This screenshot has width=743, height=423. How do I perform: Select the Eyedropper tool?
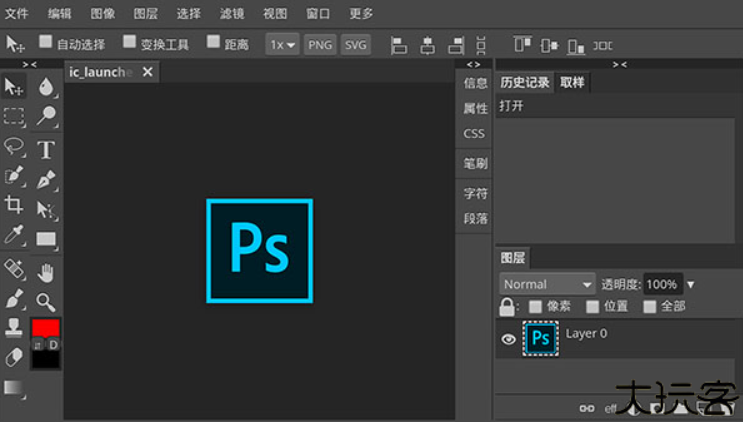pos(14,236)
